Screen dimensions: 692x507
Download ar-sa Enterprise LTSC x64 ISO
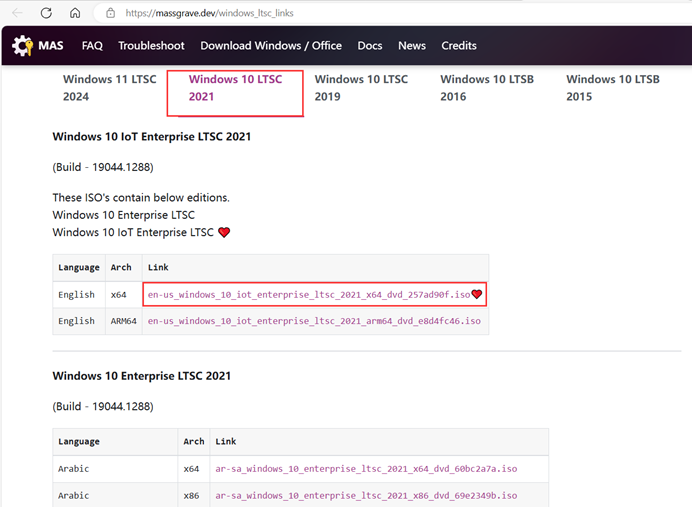[x=366, y=469]
